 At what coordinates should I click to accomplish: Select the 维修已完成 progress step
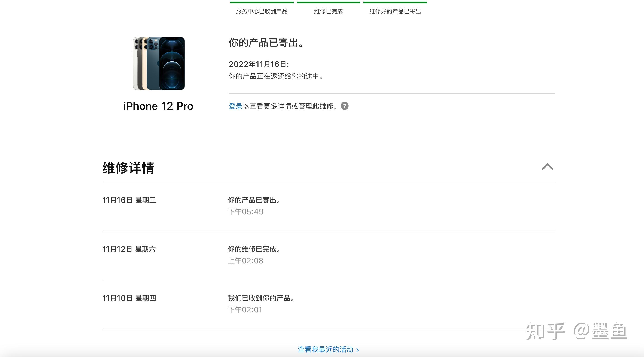[328, 12]
